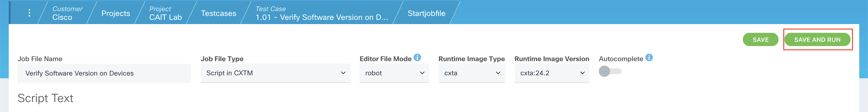This screenshot has height=112, width=868.
Task: Click into the Job File Name field
Action: 104,73
